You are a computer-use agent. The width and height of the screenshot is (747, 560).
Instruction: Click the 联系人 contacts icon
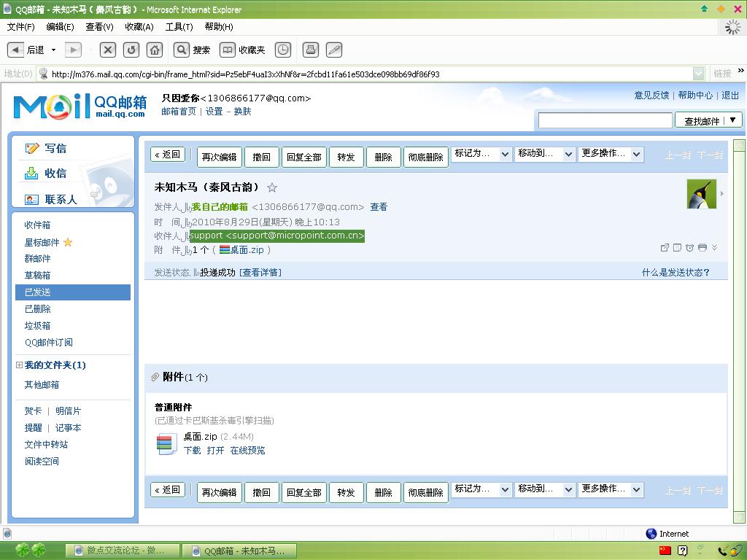pos(31,200)
